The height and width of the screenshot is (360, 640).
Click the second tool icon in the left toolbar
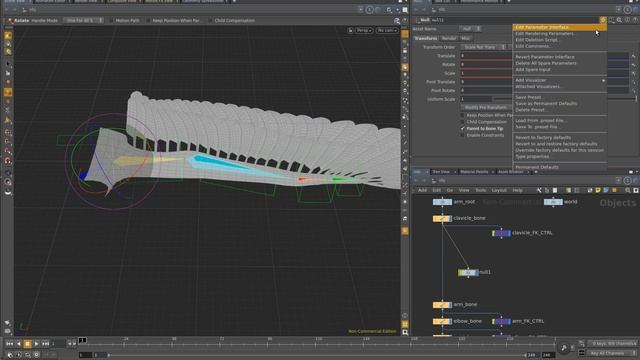(x=8, y=44)
